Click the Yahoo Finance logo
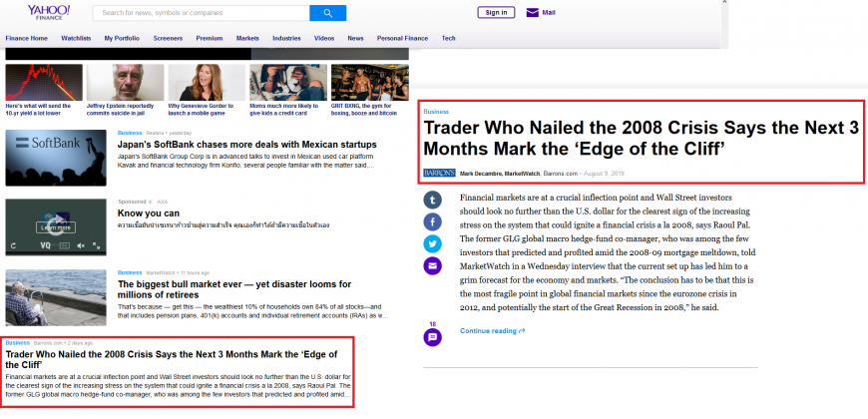Image resolution: width=868 pixels, height=419 pixels. (49, 12)
